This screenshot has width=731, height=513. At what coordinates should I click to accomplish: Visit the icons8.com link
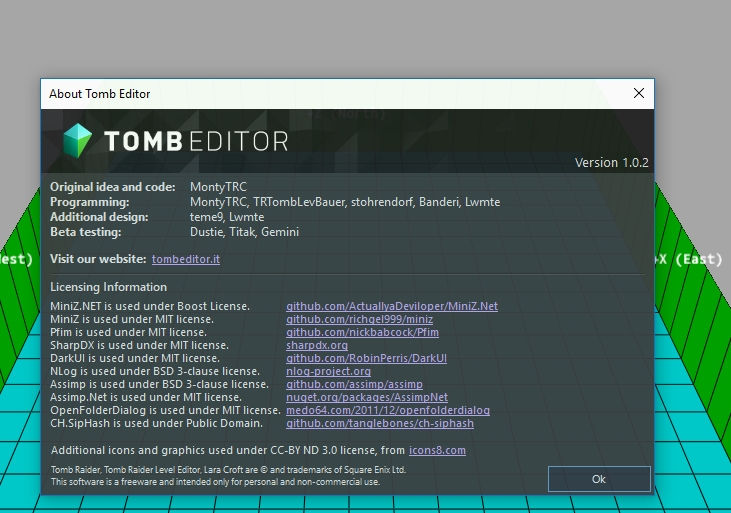pos(437,451)
